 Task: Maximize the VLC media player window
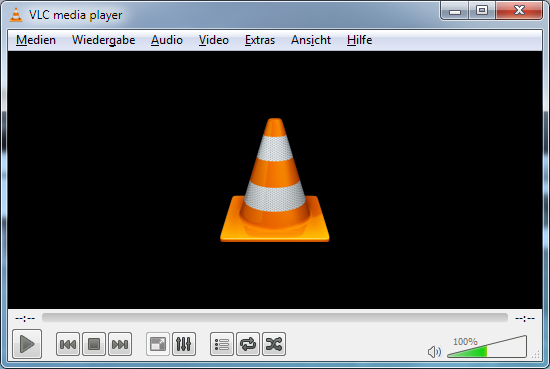(482, 11)
